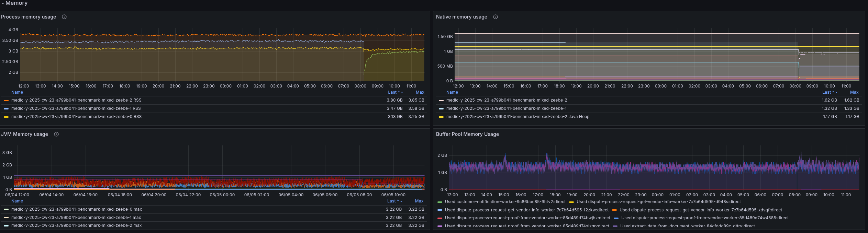Sort Process memory legend by Max
The image size is (868, 233).
420,92
